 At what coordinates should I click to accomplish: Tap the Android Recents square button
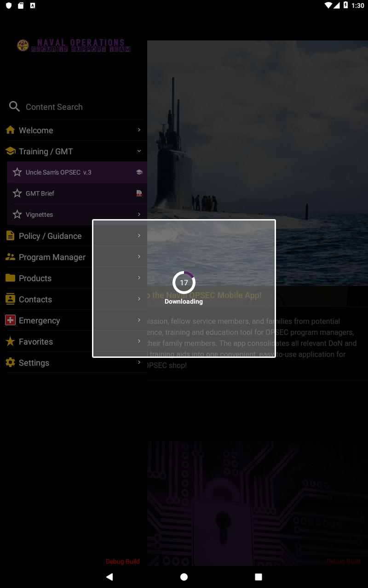click(x=259, y=577)
